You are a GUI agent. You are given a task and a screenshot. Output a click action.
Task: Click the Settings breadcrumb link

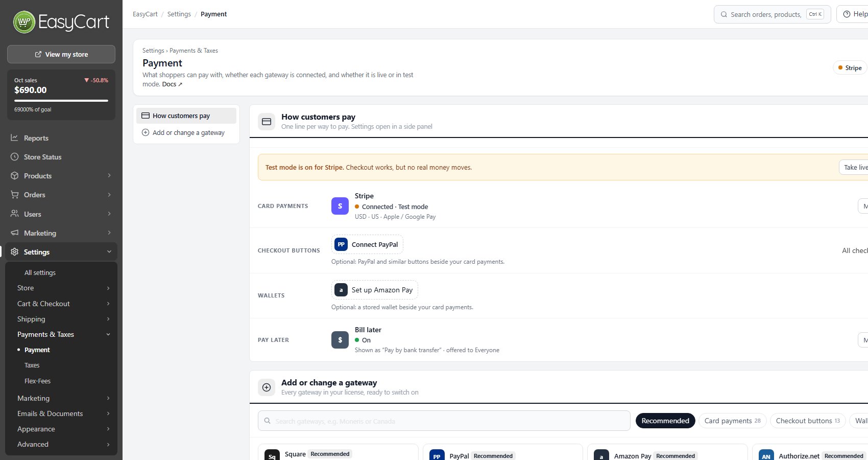tap(179, 14)
